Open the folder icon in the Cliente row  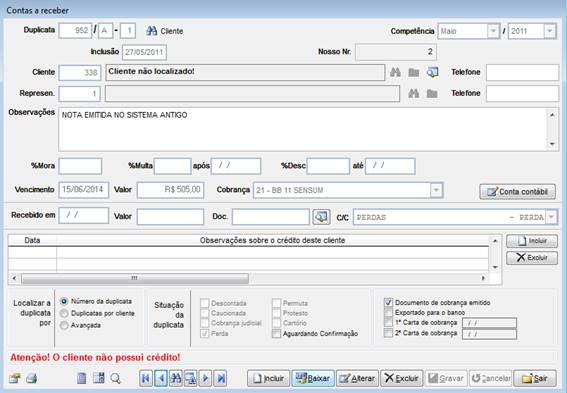click(x=413, y=73)
